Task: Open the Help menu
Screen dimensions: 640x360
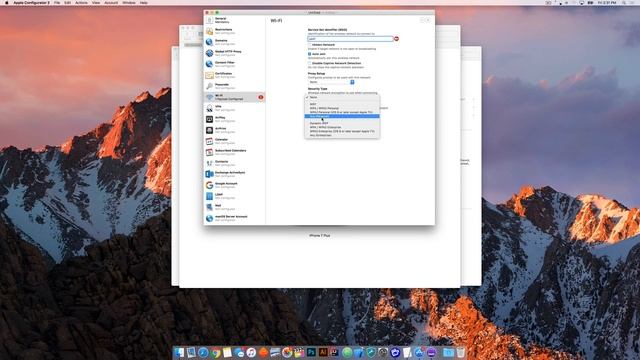Action: [144, 2]
